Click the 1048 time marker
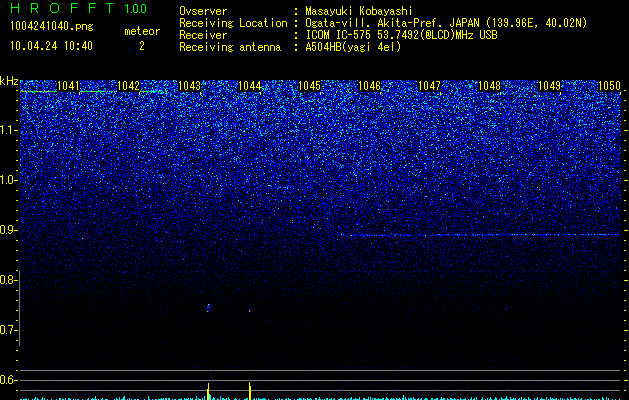Image resolution: width=629 pixels, height=400 pixels. pos(490,86)
